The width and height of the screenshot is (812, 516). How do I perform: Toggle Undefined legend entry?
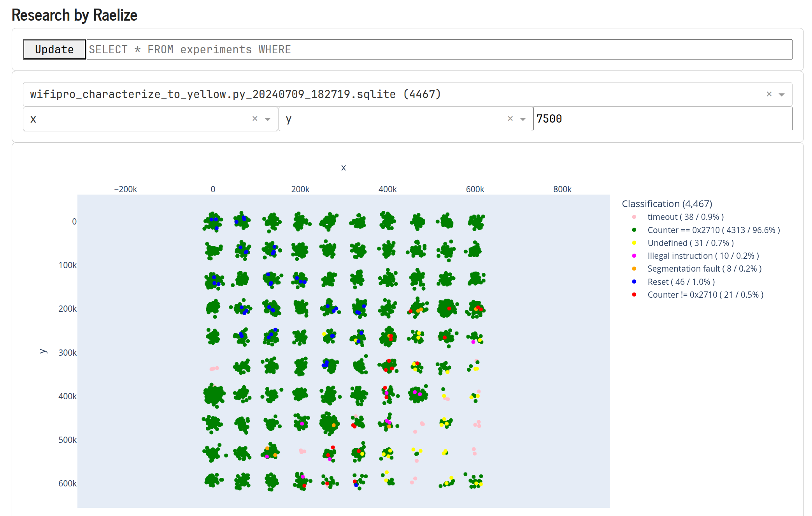(x=691, y=243)
